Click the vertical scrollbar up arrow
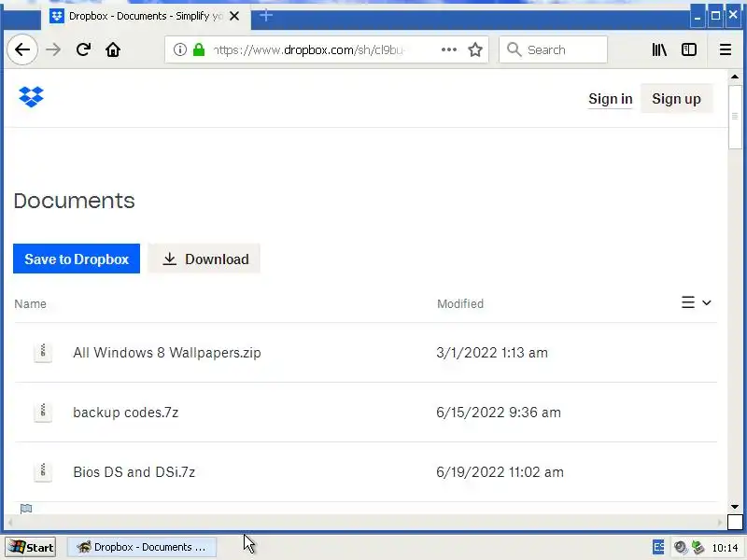 tap(735, 77)
